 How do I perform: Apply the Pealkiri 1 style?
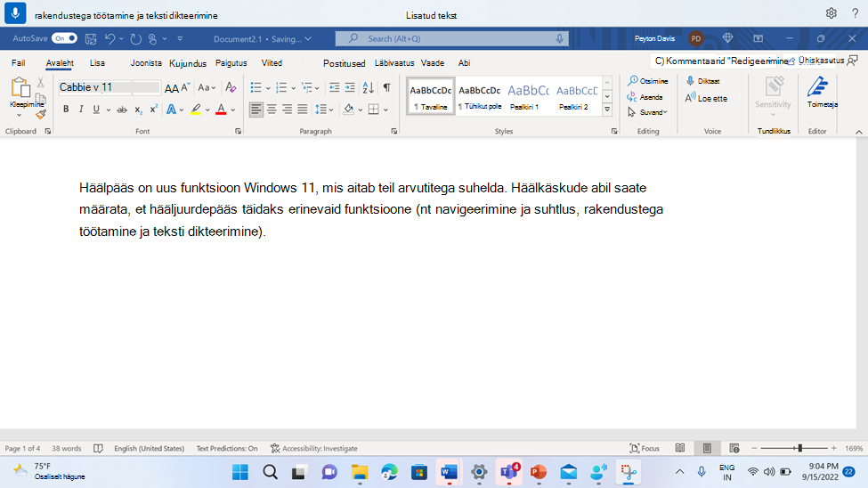coord(528,96)
